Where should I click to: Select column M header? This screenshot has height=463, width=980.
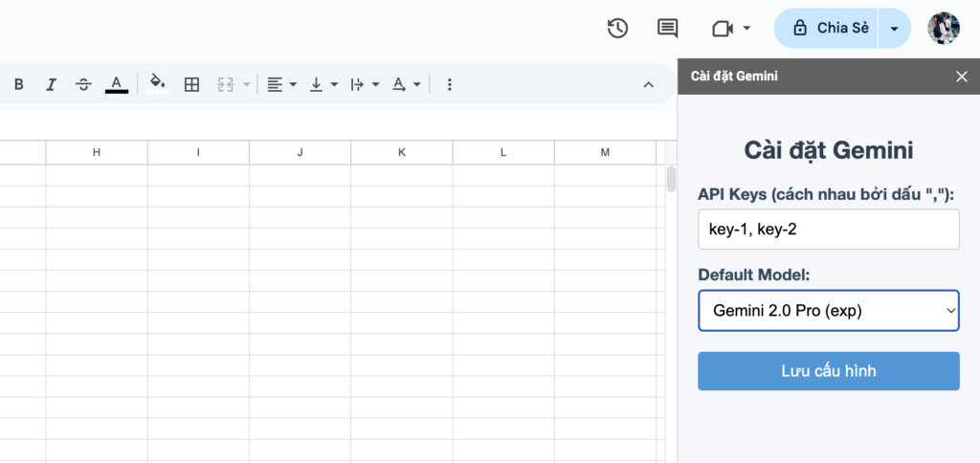click(605, 152)
